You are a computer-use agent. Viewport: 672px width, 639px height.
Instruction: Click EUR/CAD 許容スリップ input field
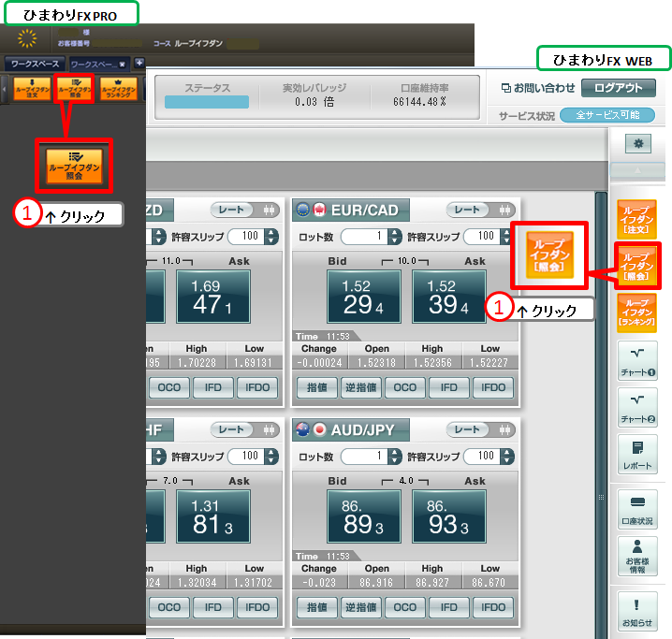point(482,237)
